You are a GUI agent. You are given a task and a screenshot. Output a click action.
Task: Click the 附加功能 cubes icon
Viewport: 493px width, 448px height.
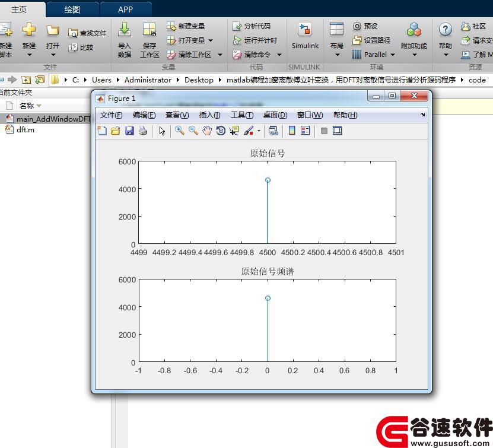coord(414,30)
